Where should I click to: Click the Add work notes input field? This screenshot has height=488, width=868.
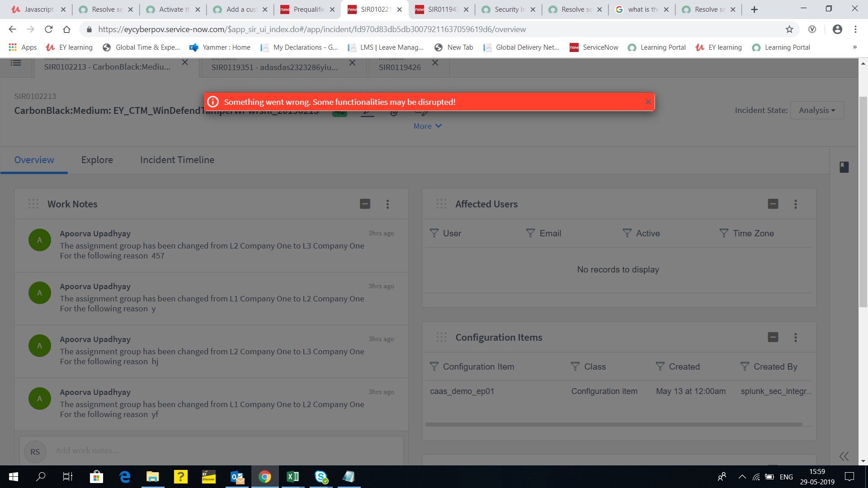click(181, 450)
